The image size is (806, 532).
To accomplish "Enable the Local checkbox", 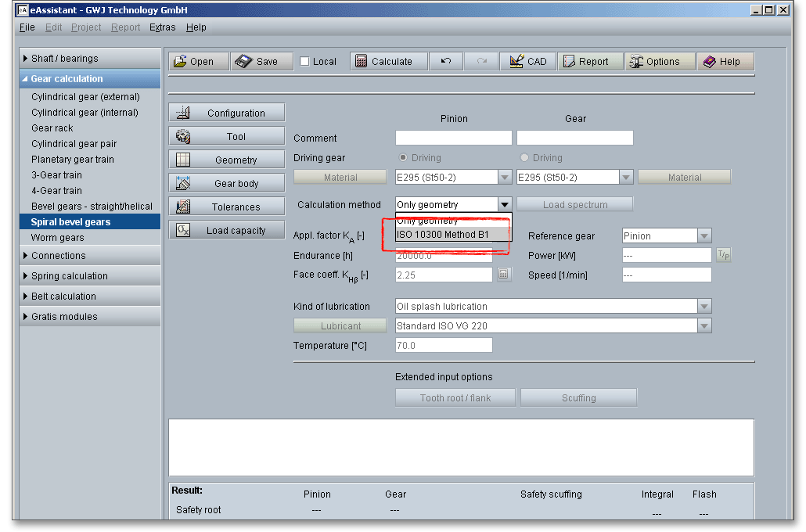I will [x=305, y=62].
